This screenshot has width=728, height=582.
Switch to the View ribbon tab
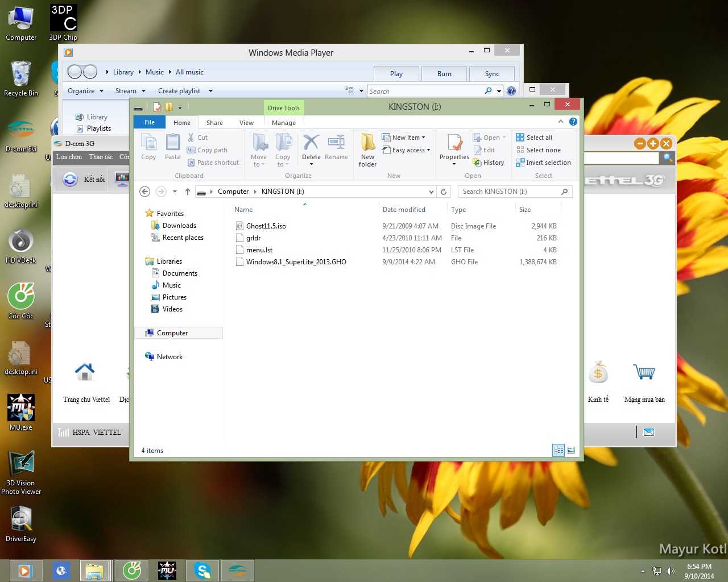pyautogui.click(x=246, y=122)
